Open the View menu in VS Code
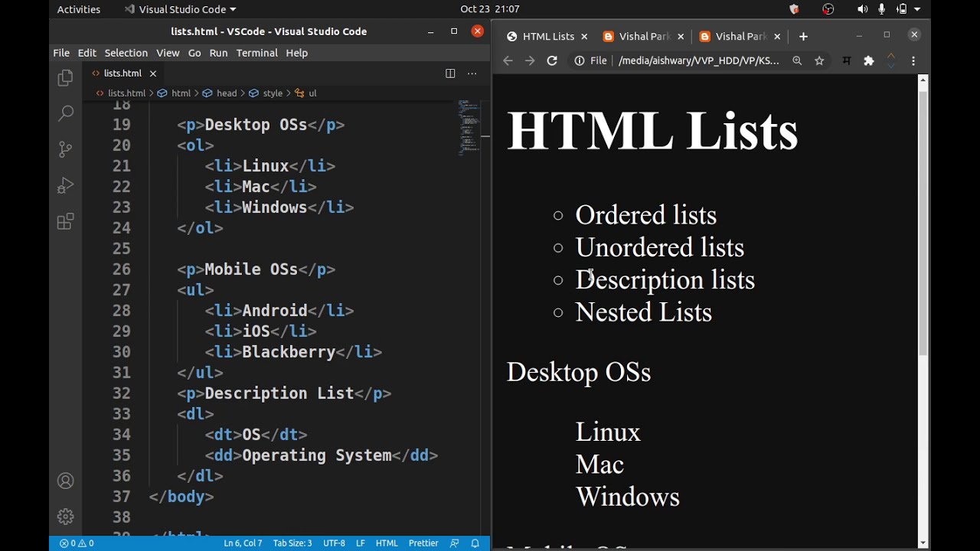The height and width of the screenshot is (551, 980). pos(168,53)
